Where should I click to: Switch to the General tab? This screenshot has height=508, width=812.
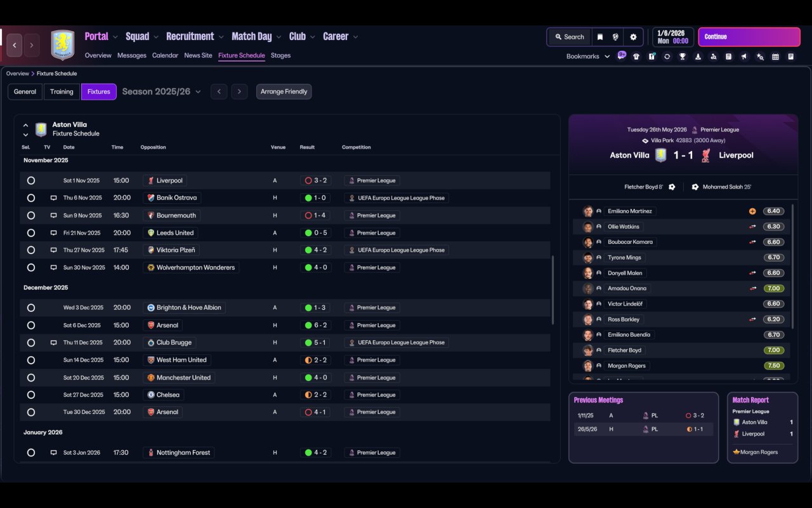[x=25, y=91]
